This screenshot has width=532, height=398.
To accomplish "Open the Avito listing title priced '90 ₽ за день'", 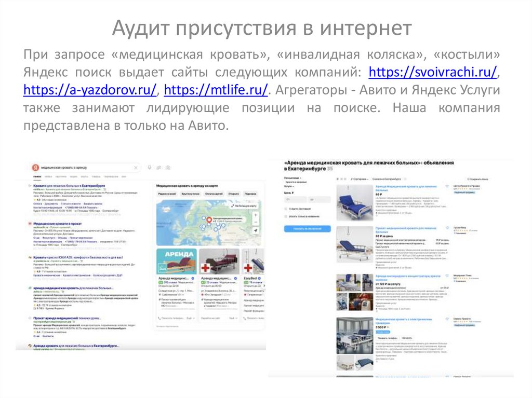I will pyautogui.click(x=406, y=230).
